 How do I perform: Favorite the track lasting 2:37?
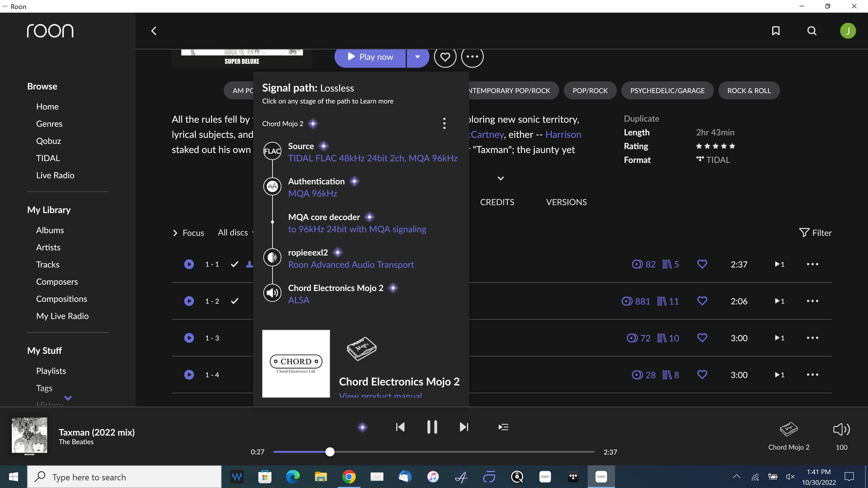click(702, 264)
